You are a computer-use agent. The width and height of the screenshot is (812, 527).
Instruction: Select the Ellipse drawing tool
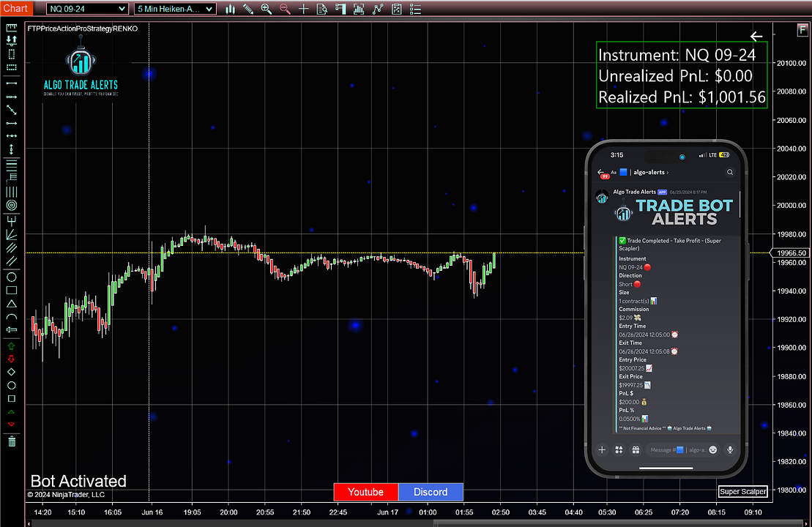[x=12, y=277]
